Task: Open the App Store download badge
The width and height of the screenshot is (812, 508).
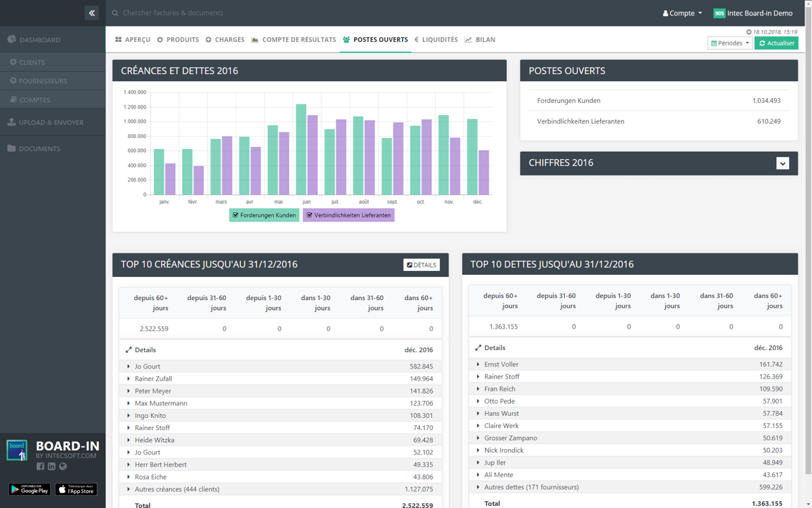Action: point(76,489)
